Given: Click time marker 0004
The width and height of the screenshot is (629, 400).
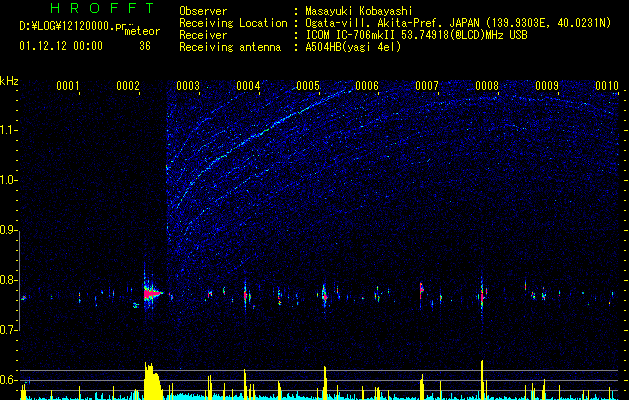Looking at the screenshot, I should [x=248, y=85].
